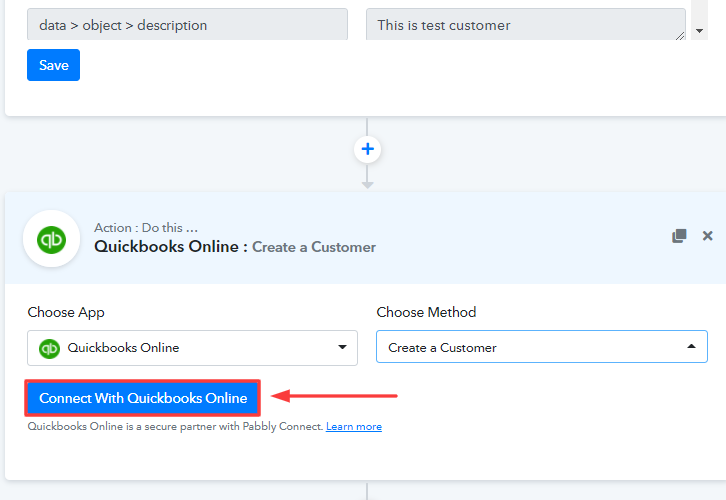Click the scroll down arrow near top right
Screen dimensions: 726x500
pos(699,31)
